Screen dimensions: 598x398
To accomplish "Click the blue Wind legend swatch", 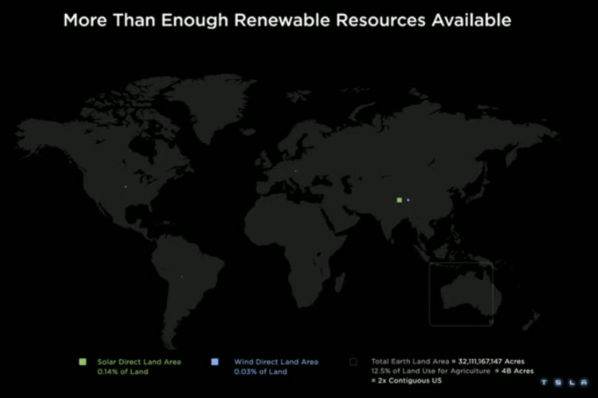I will point(215,362).
